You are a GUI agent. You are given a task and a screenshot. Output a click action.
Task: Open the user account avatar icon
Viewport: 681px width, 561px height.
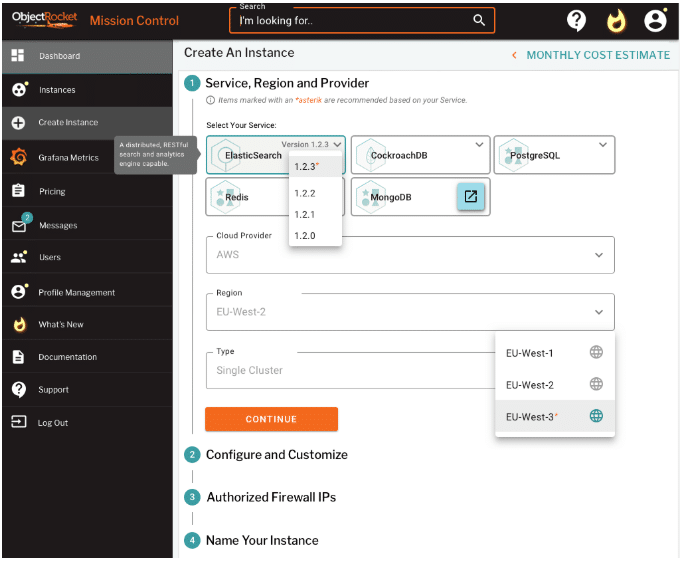(x=655, y=20)
